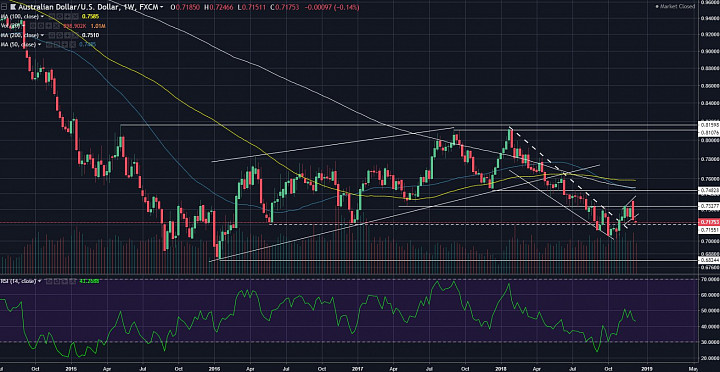Screen dimensions: 720x372
Task: Click the 2015 label on time axis
Action: [71, 368]
